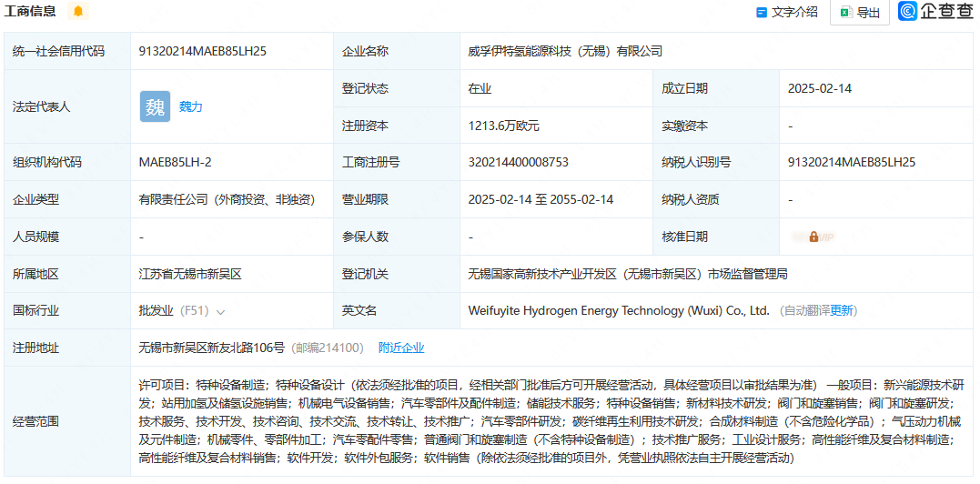This screenshot has width=980, height=484.
Task: Click company type 有限责任公司（外商投资、非独资）
Action: [x=227, y=200]
